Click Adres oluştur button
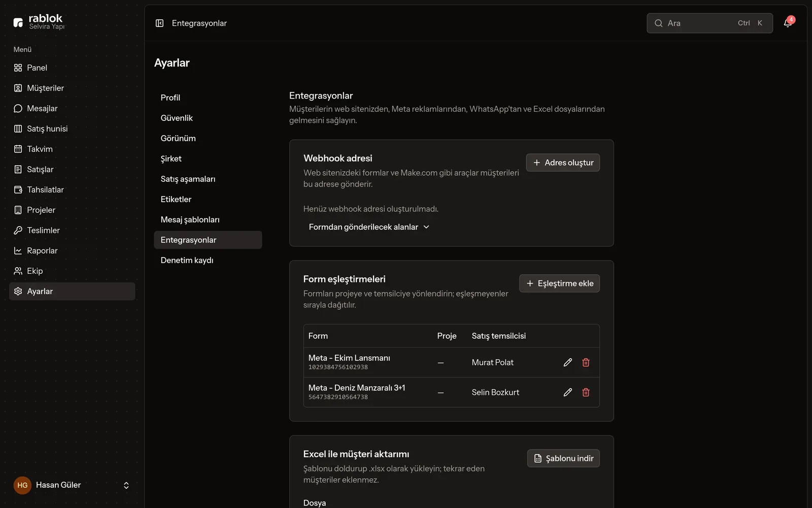 (563, 163)
